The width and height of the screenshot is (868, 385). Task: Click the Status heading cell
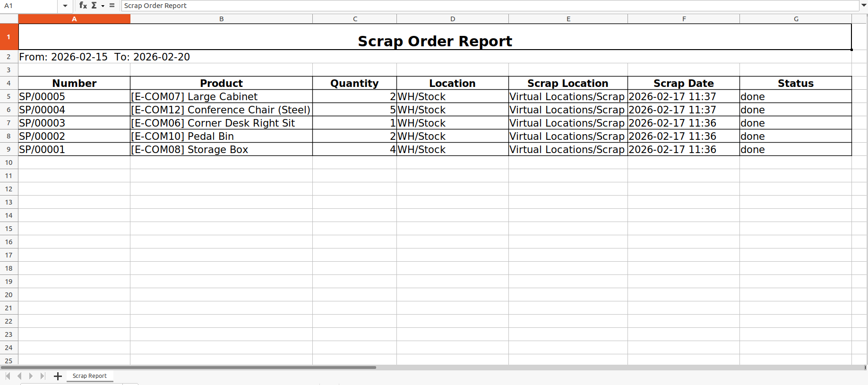pos(796,83)
